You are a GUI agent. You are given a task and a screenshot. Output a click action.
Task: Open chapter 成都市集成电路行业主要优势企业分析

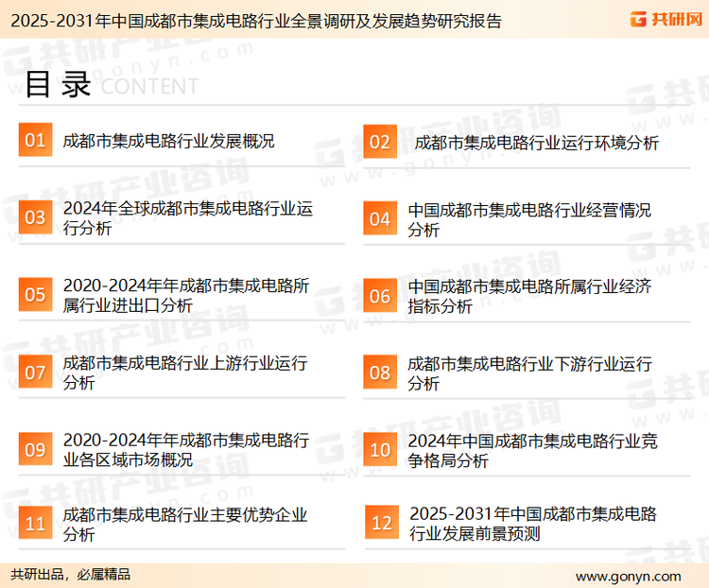tap(185, 525)
